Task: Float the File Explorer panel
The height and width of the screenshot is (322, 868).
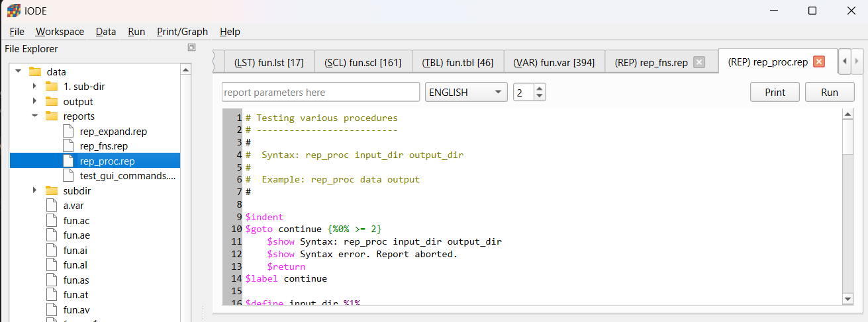Action: click(191, 48)
